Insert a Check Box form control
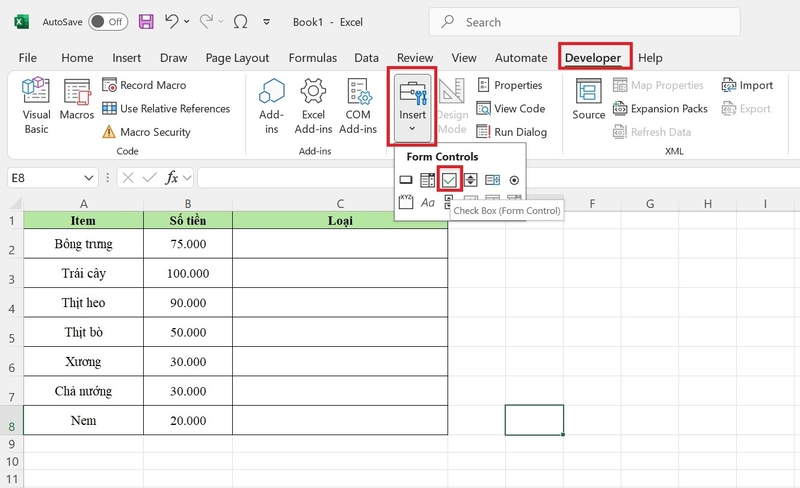Viewport: 800px width, 488px height. pos(449,180)
